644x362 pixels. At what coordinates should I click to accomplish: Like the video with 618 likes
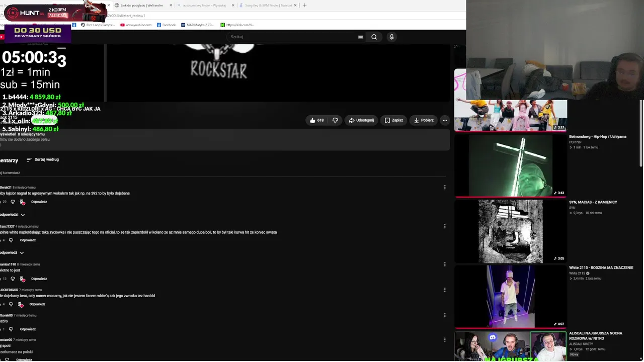[x=317, y=120]
